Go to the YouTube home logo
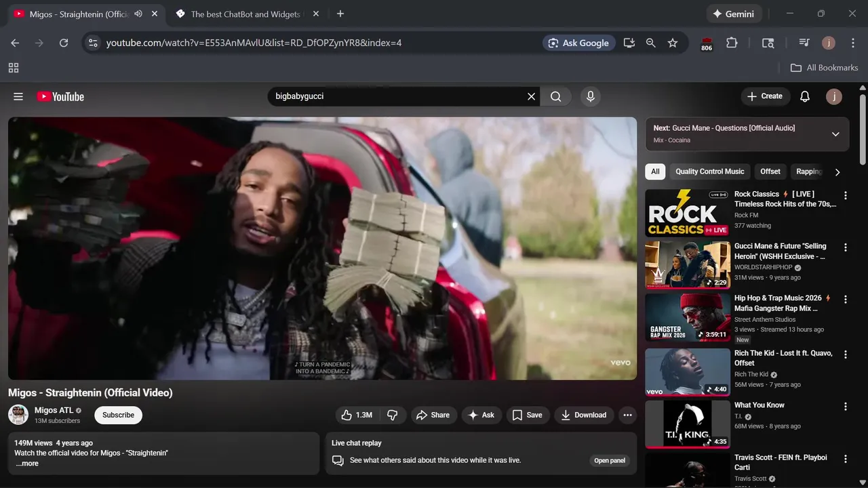The image size is (868, 488). [x=60, y=97]
